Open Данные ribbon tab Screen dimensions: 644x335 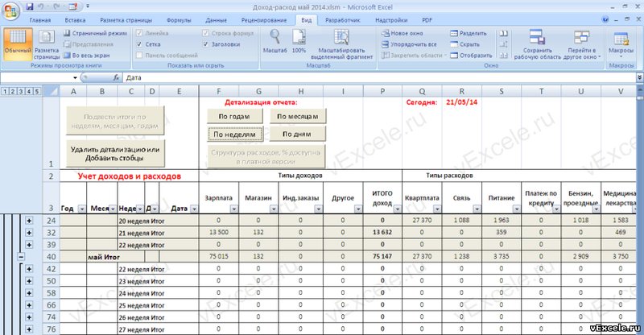(x=216, y=20)
